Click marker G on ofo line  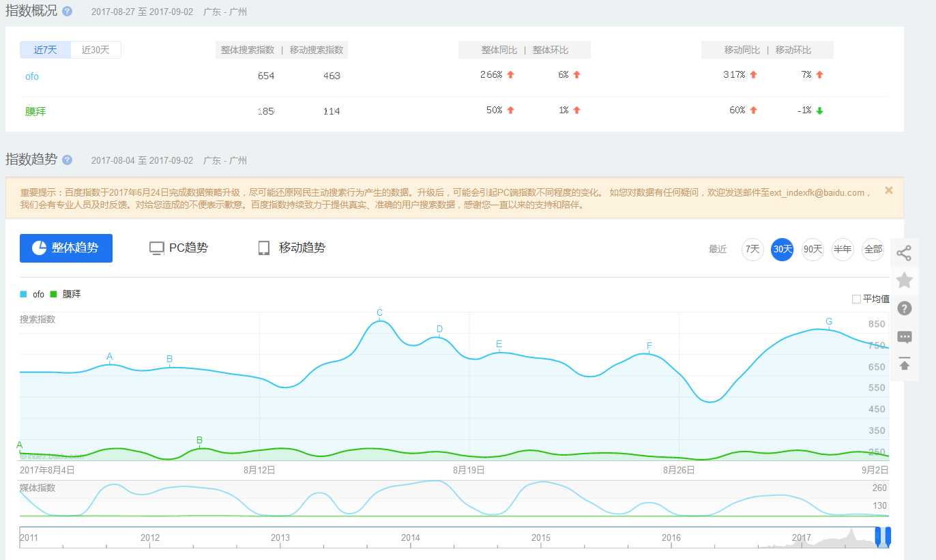(x=829, y=322)
